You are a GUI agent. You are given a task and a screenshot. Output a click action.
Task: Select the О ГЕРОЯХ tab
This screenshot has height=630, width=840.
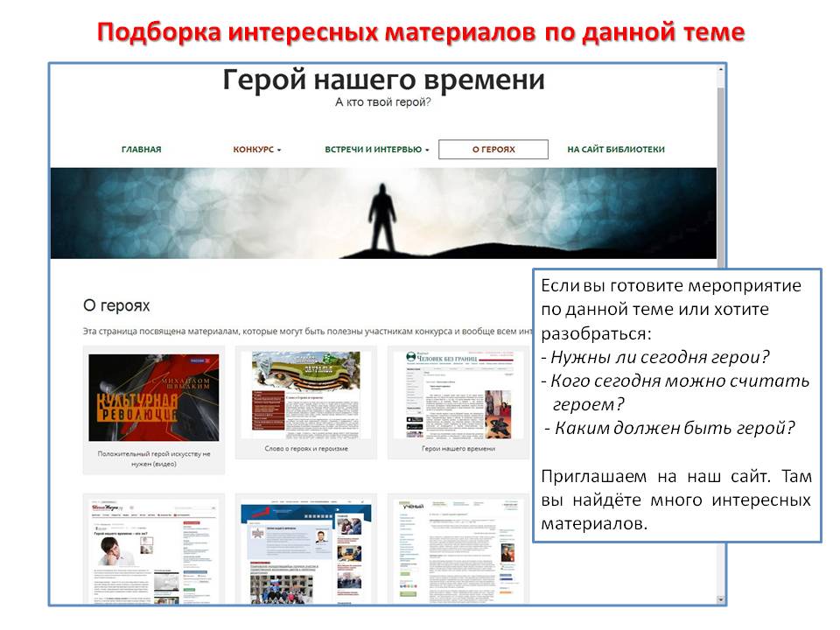tap(493, 150)
